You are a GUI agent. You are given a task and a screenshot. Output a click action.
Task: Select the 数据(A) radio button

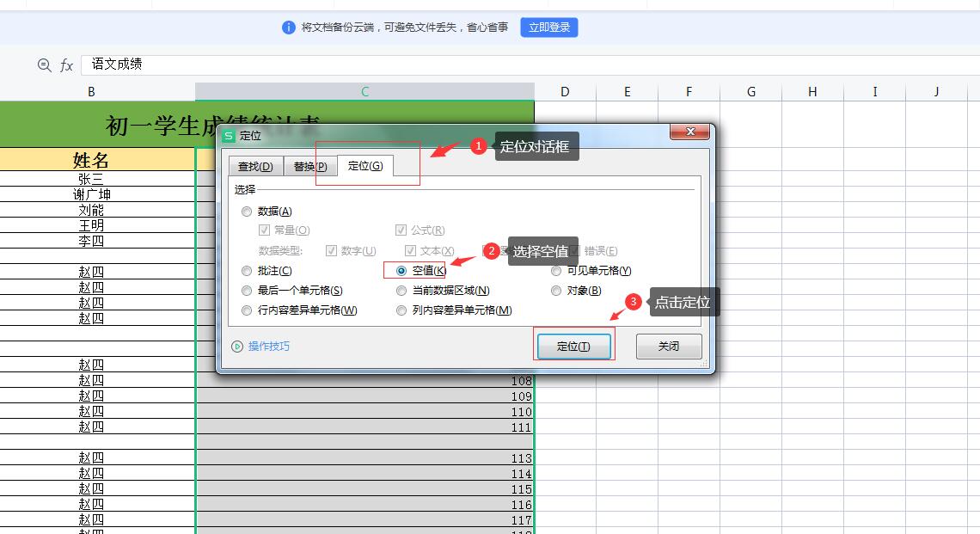tap(247, 212)
